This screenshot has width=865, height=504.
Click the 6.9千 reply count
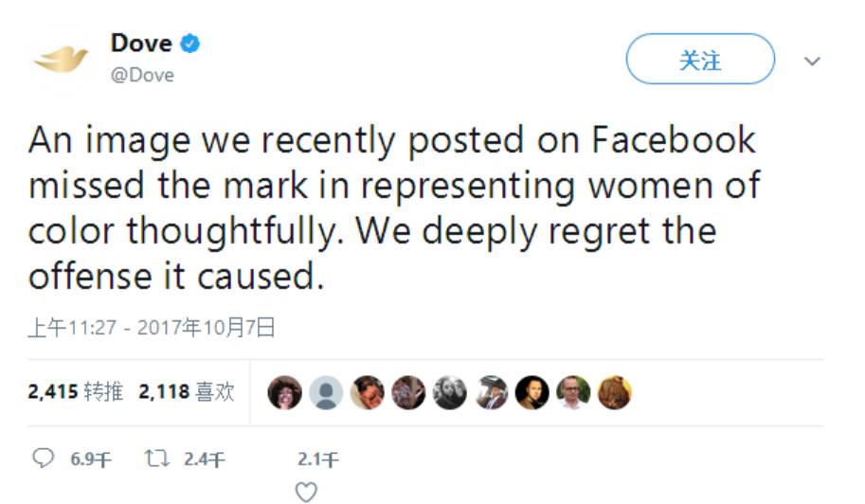pos(91,459)
